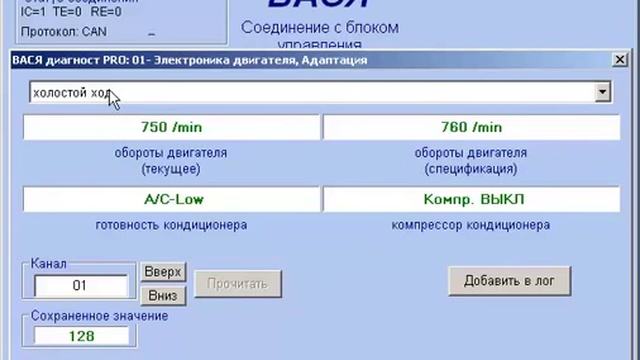The height and width of the screenshot is (360, 640).
Task: Click the Компр. ВЫКЛ compressor value
Action: [x=471, y=200]
